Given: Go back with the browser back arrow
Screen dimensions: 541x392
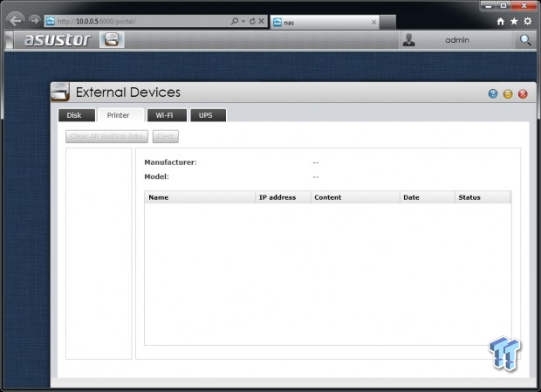Looking at the screenshot, I should pos(15,21).
